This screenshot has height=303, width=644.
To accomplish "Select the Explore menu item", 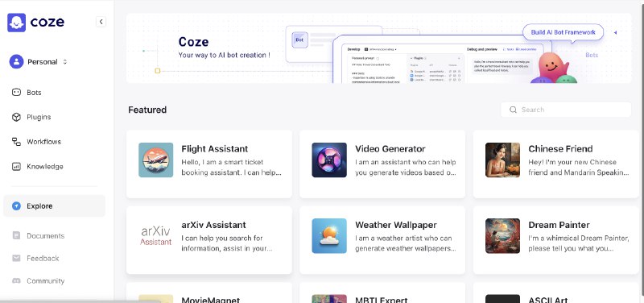I will coord(54,206).
